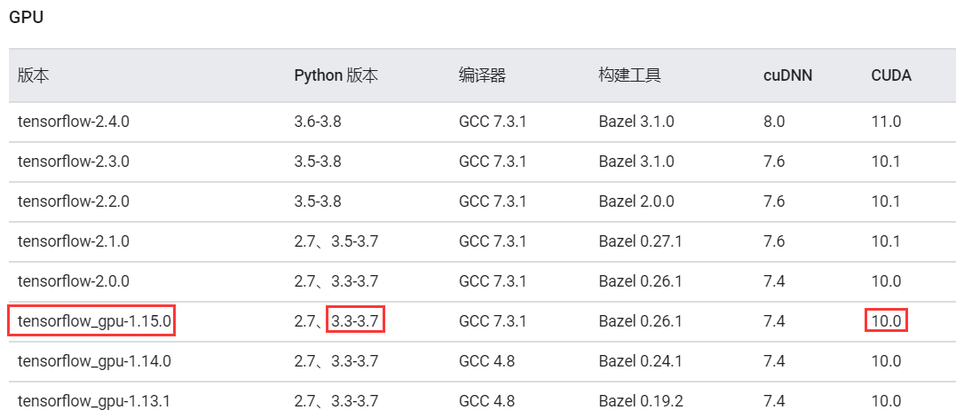
Task: Select the tensorflow-2.2.0 version cell
Action: (74, 201)
